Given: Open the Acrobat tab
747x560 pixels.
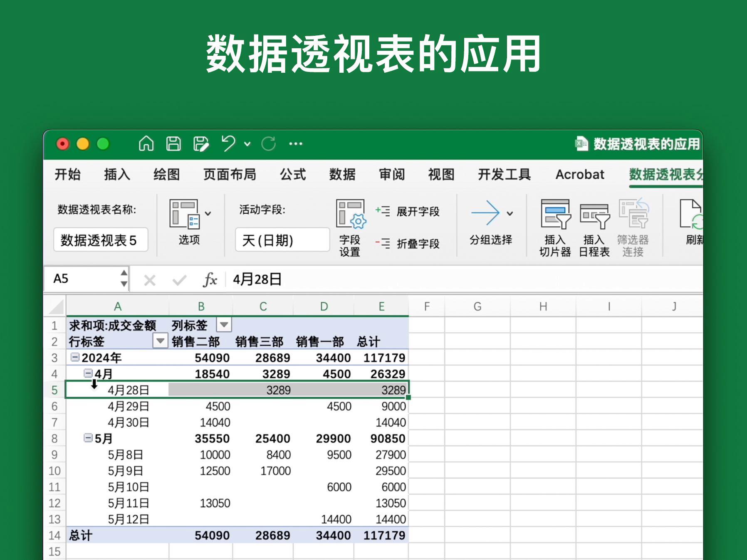Looking at the screenshot, I should (580, 174).
